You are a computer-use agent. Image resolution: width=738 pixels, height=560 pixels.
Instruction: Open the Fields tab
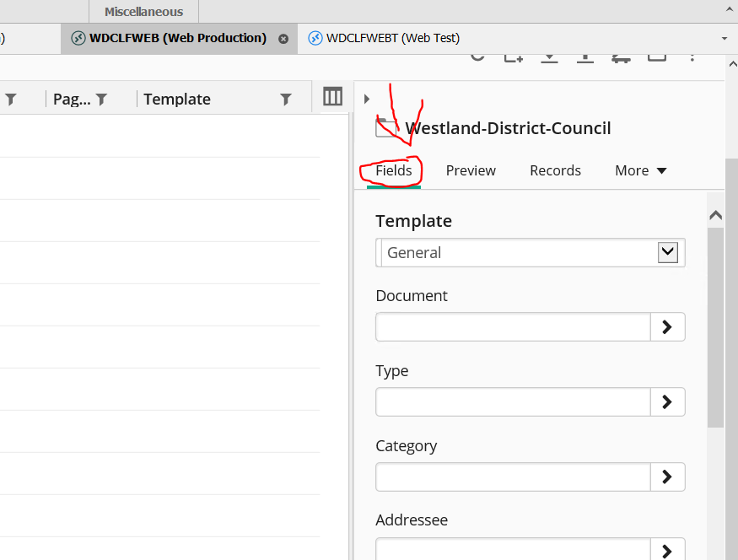[x=394, y=170]
